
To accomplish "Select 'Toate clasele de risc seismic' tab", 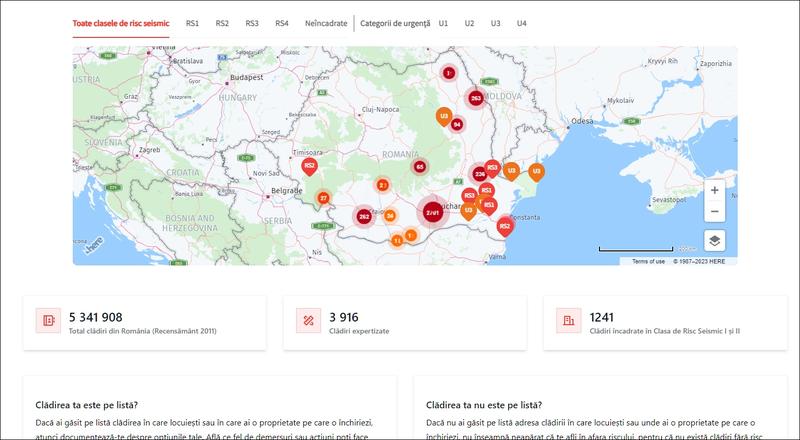I will tap(121, 23).
